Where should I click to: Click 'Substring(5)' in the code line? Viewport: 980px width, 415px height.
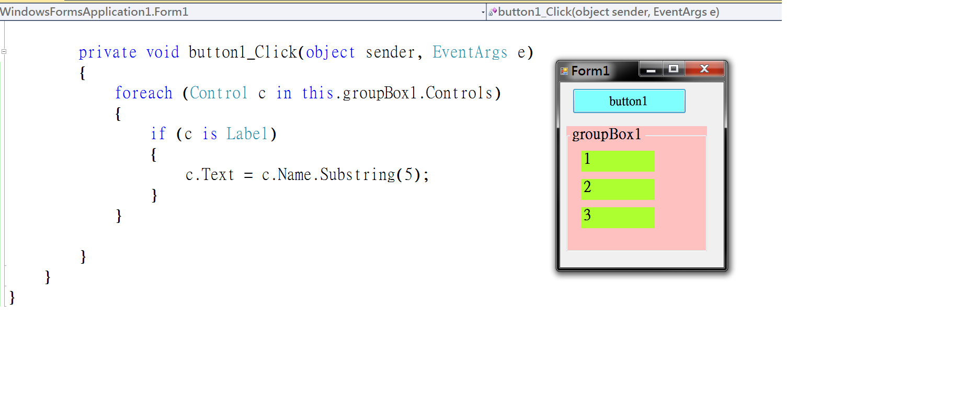pos(370,175)
